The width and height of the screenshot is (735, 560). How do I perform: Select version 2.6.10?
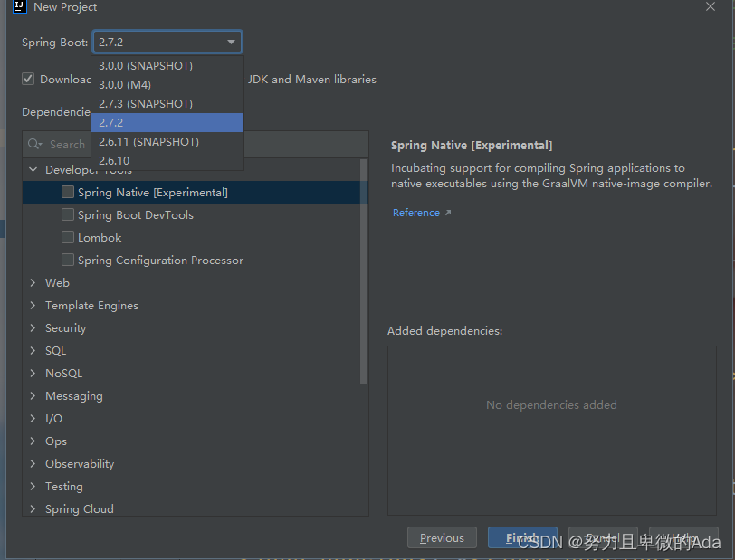point(167,161)
